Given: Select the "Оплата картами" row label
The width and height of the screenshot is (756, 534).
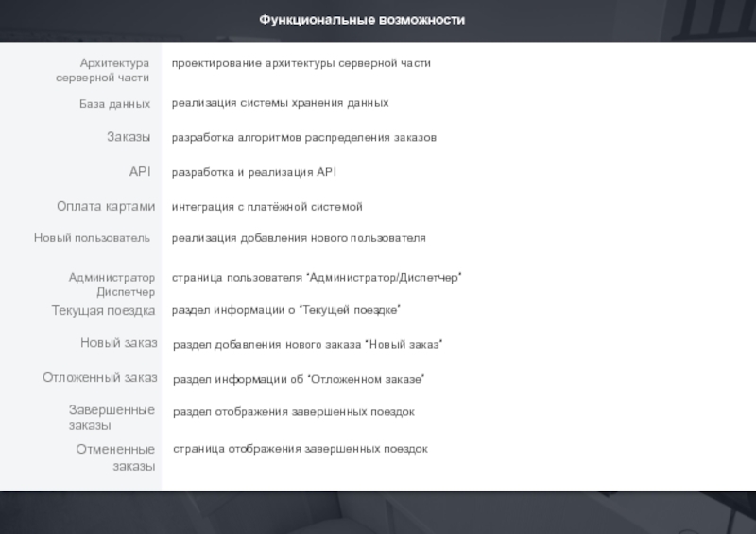Looking at the screenshot, I should [x=105, y=206].
